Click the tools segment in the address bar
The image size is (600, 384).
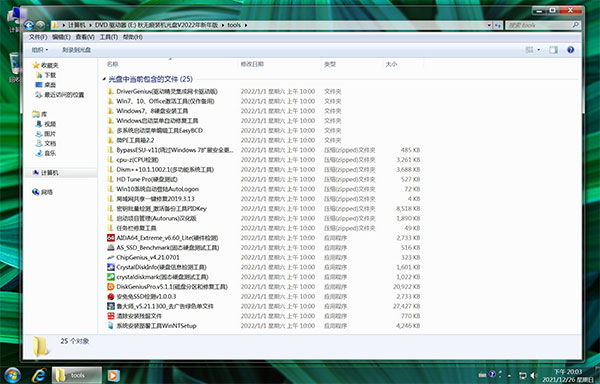coord(234,25)
